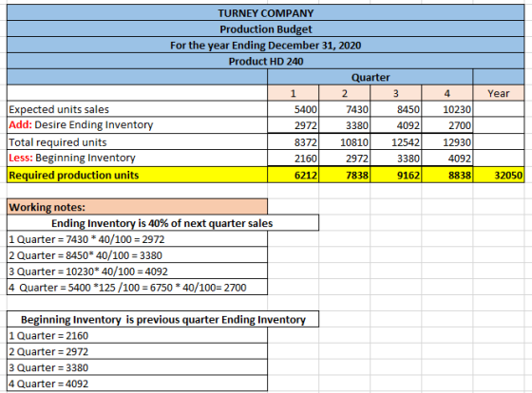Click Desire Ending Inventory cell 2972
Screen dimensions: 532x393
pyautogui.click(x=294, y=125)
